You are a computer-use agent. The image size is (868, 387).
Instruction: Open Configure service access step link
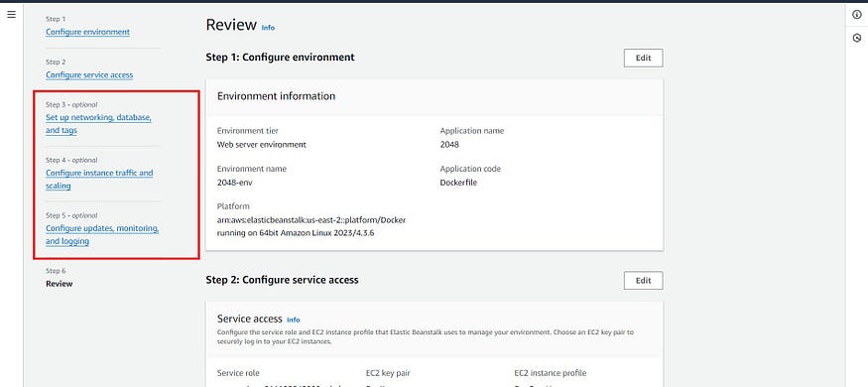click(89, 74)
